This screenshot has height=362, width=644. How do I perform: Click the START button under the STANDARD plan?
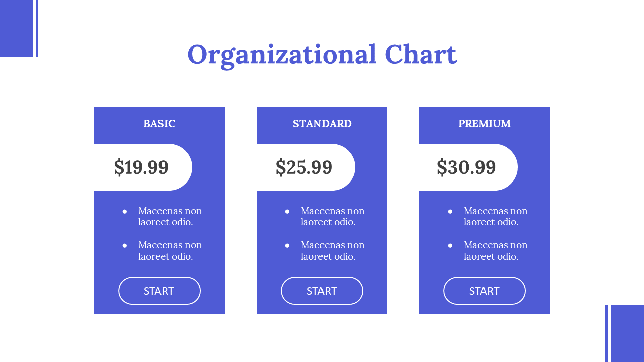[322, 291]
